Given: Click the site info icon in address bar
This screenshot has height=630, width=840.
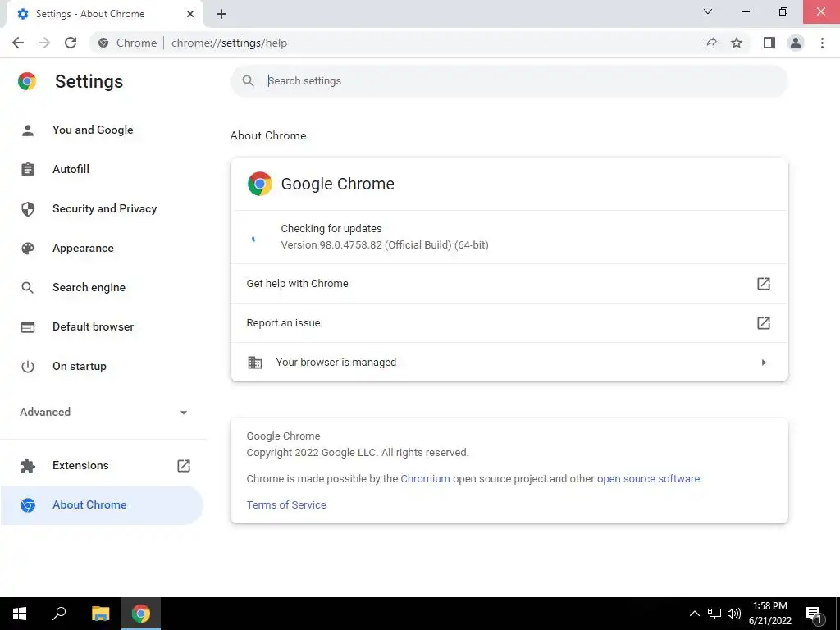Looking at the screenshot, I should coord(103,43).
